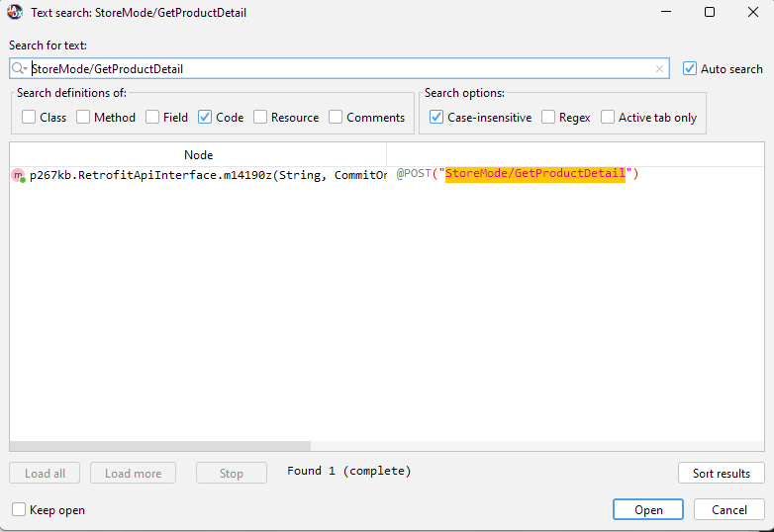Enable the Method search definition checkbox
Viewport: 774px width, 532px height.
click(83, 117)
